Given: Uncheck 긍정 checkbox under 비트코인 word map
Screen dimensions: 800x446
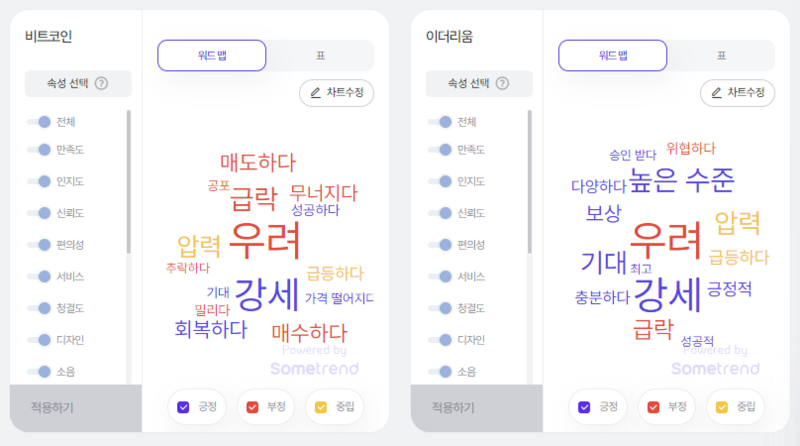Looking at the screenshot, I should point(183,407).
